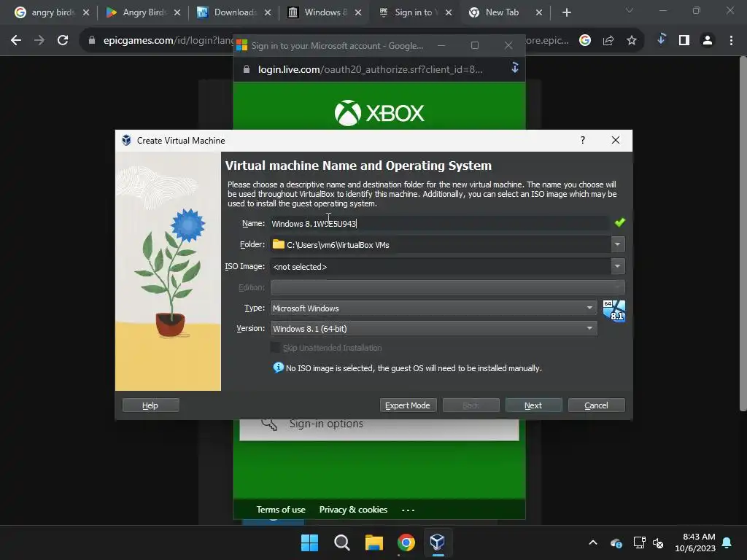747x560 pixels.
Task: Expand the Folder dropdown arrow
Action: 617,244
